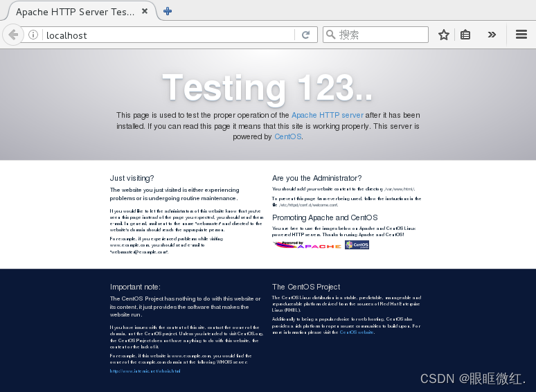Expand more tools double-chevron
536x392 pixels.
(492, 35)
